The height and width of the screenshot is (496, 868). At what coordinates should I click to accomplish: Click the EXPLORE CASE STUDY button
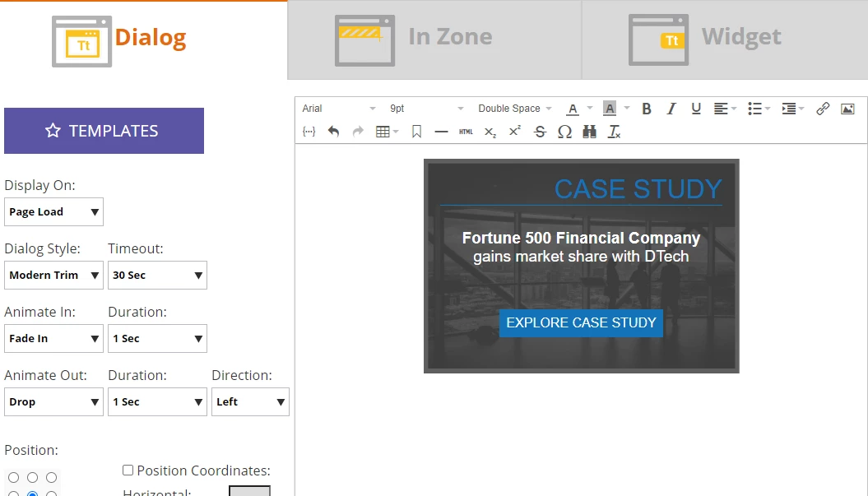pos(581,322)
